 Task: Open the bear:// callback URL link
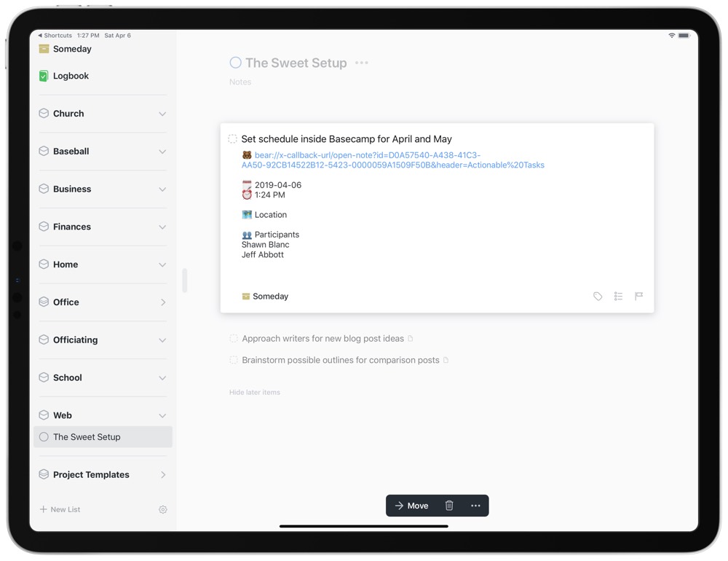(393, 160)
